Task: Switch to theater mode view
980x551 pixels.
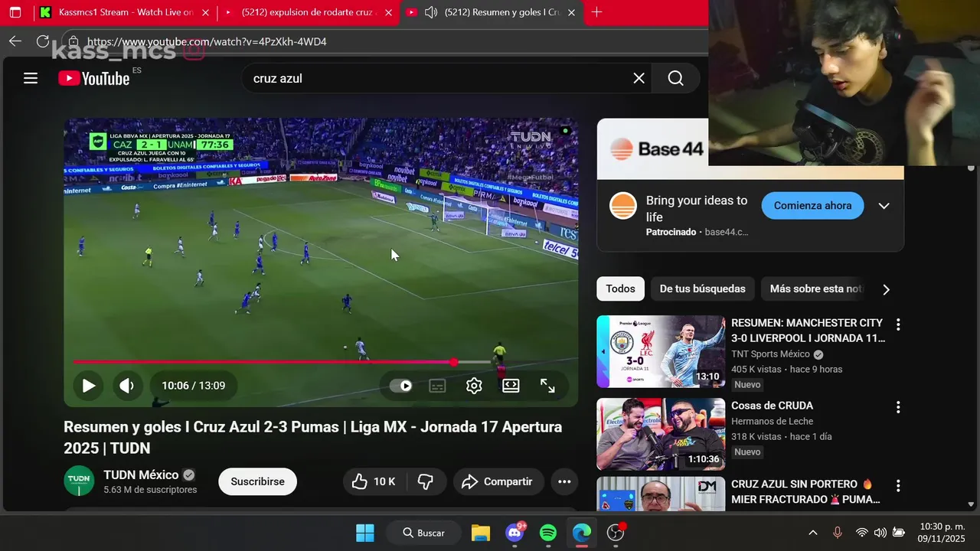Action: click(511, 386)
